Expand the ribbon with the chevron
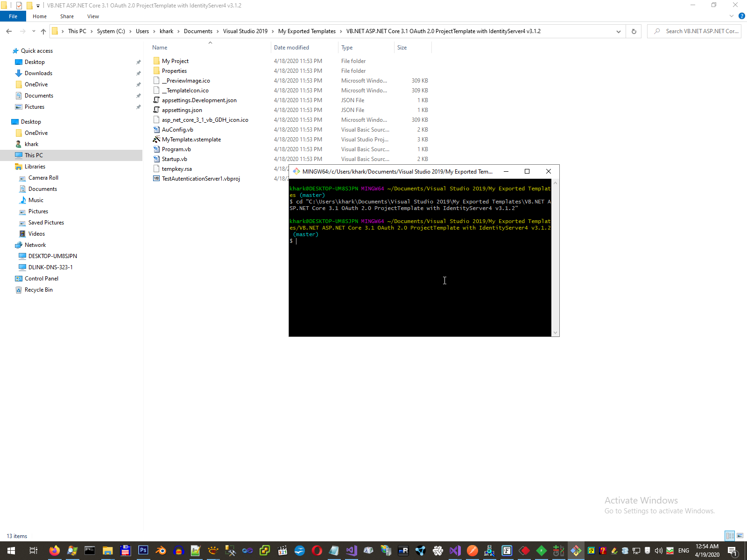The image size is (747, 560). [x=732, y=16]
